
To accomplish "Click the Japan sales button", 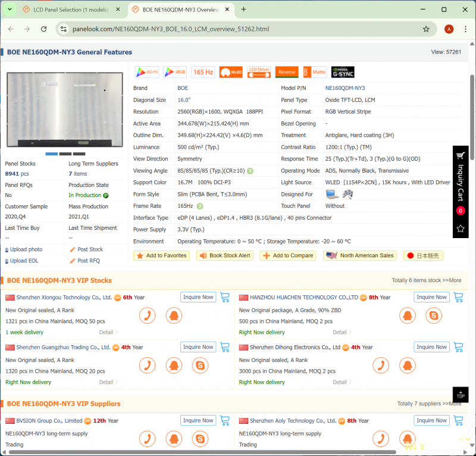I will click(x=423, y=256).
